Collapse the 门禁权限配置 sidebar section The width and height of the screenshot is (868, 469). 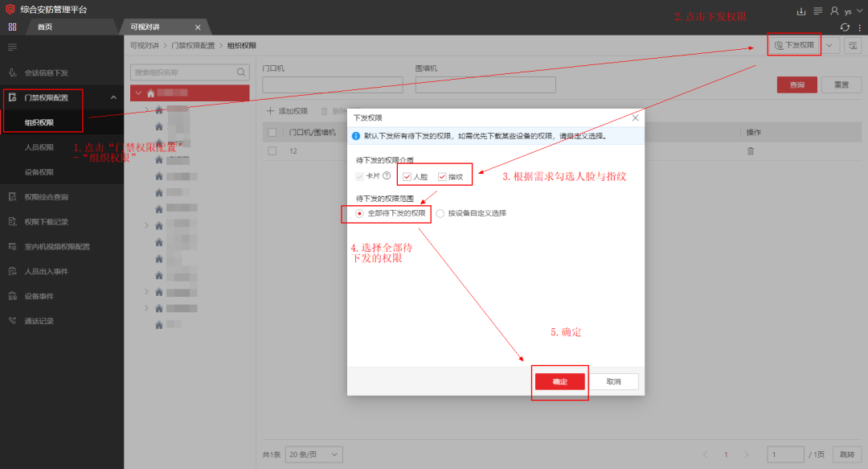coord(113,97)
